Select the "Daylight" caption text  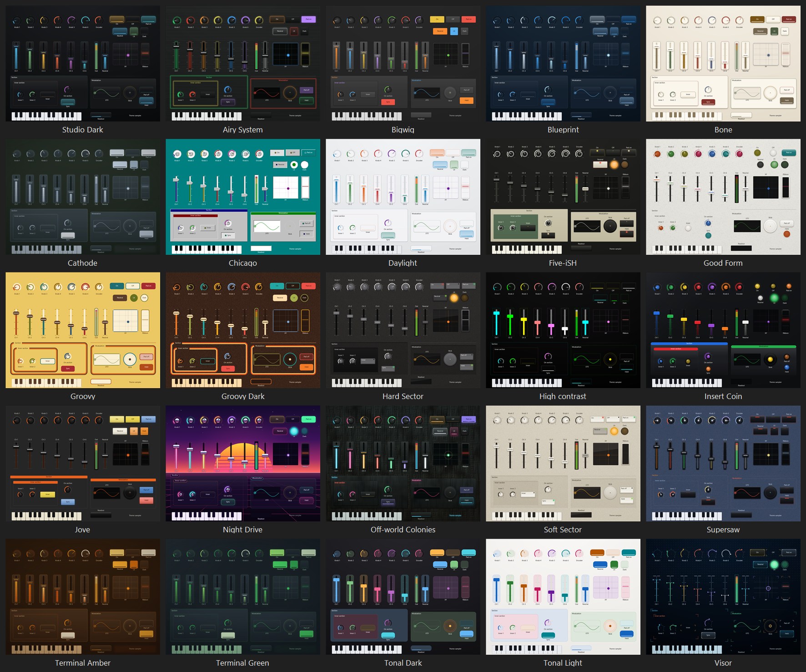click(x=403, y=263)
